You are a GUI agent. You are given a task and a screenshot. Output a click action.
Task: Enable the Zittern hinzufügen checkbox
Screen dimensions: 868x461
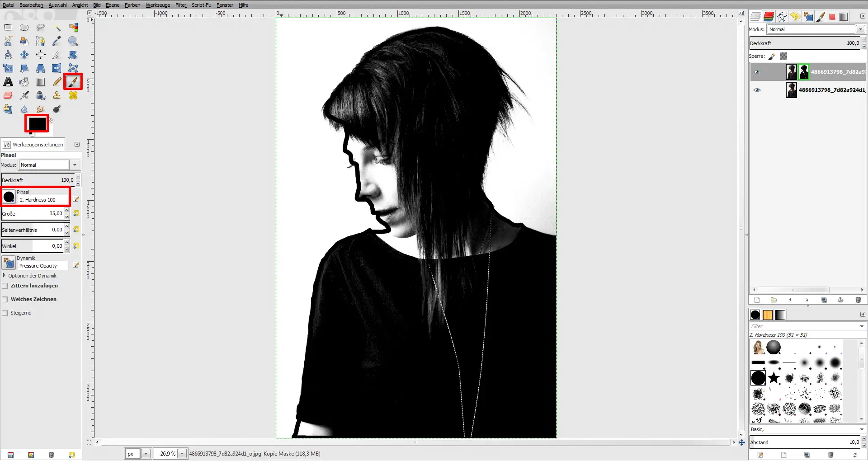coord(5,286)
